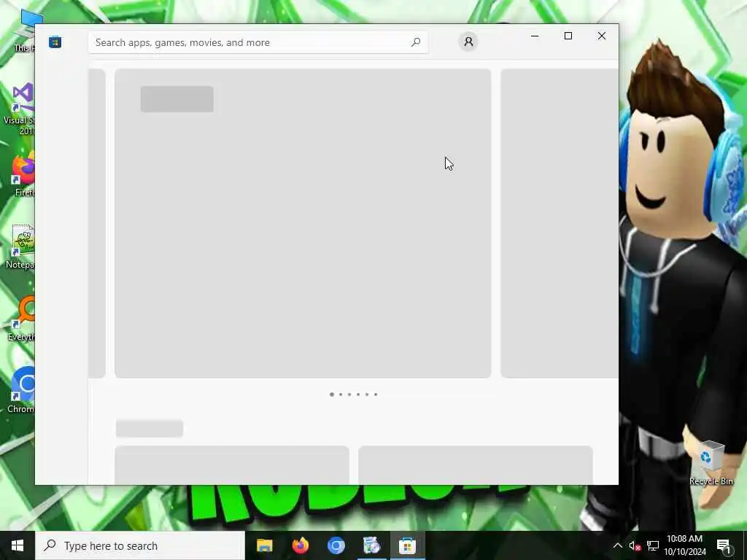Click the Microsoft Store taskbar icon
Image resolution: width=747 pixels, height=560 pixels.
[x=407, y=545]
